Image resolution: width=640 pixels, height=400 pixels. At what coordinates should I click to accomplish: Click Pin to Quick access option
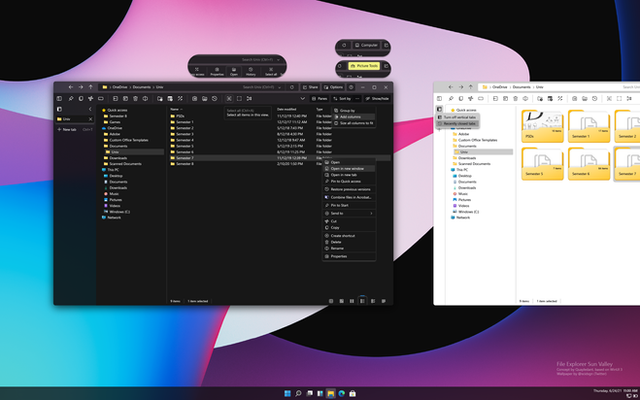point(346,181)
